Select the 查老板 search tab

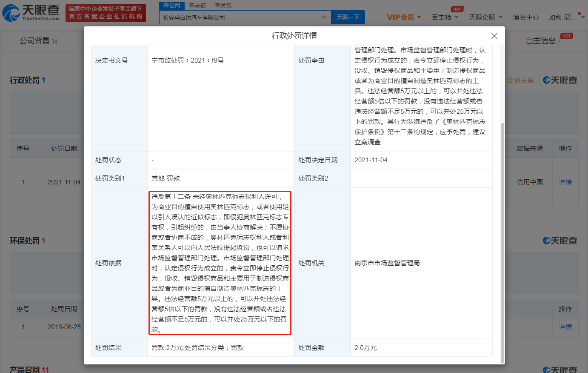click(x=197, y=6)
